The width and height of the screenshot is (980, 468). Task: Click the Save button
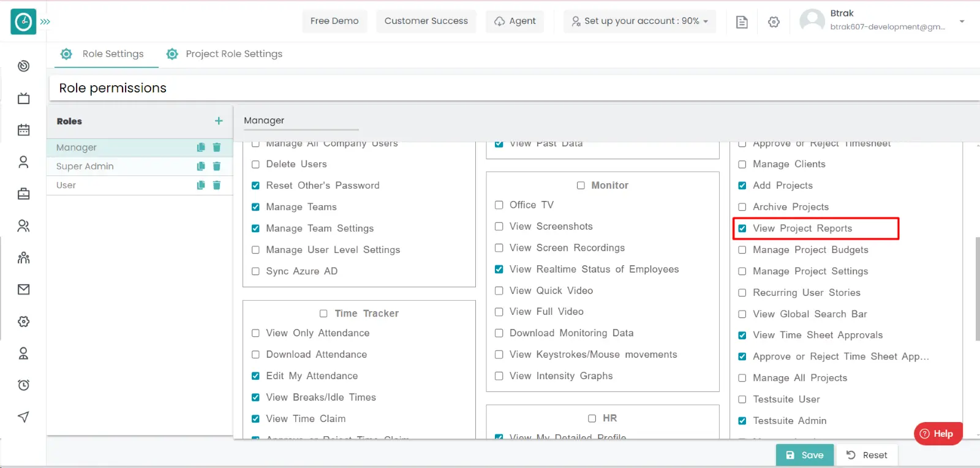(804, 455)
